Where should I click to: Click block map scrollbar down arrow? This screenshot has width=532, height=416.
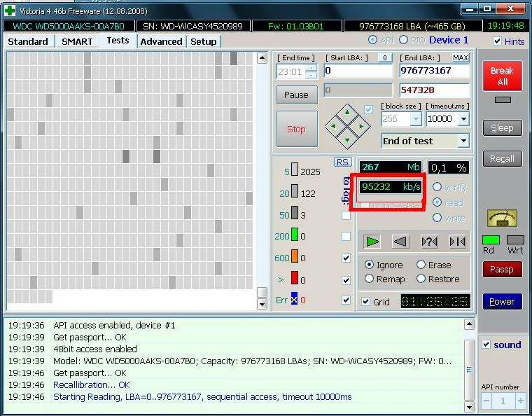(x=262, y=304)
